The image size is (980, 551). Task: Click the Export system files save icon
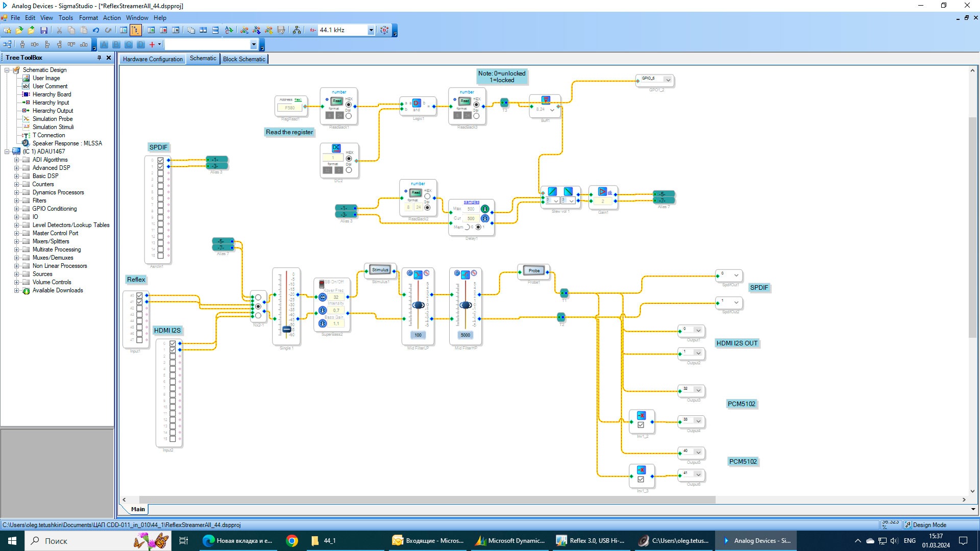coord(281,30)
